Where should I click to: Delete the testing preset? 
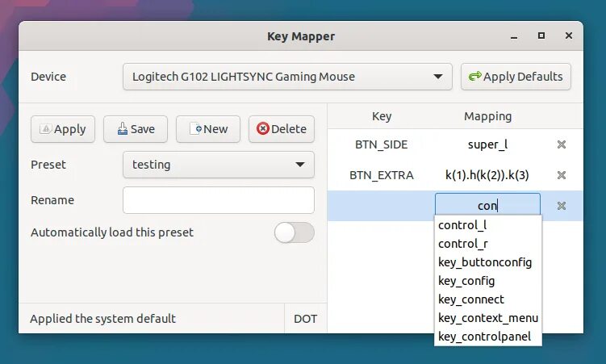tap(282, 129)
